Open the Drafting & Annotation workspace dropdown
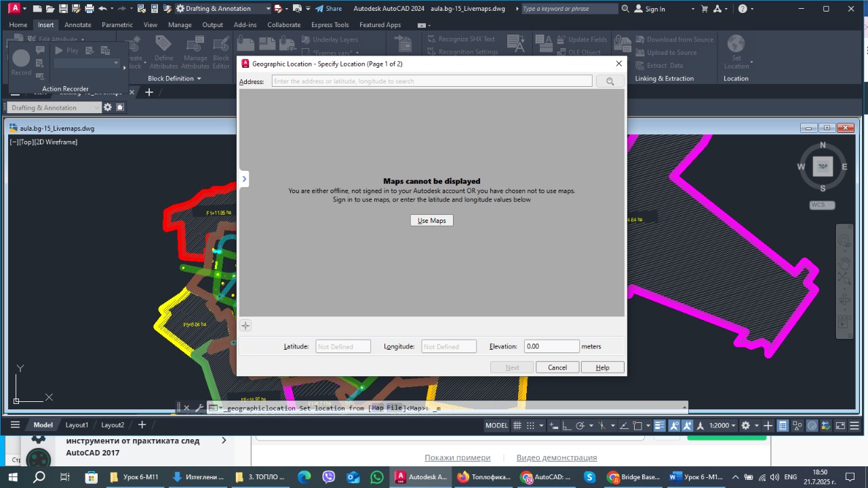This screenshot has width=868, height=488. [222, 9]
